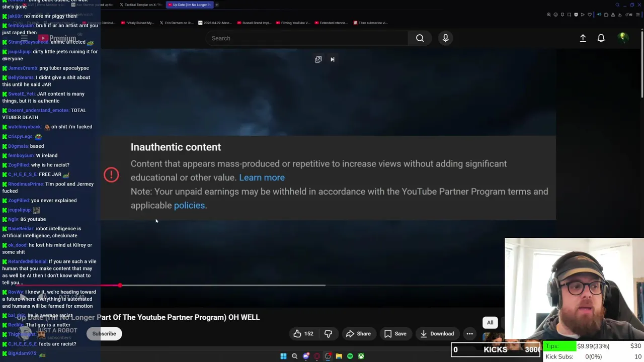
Task: Click chat username RhodimusPrime
Action: point(25,184)
